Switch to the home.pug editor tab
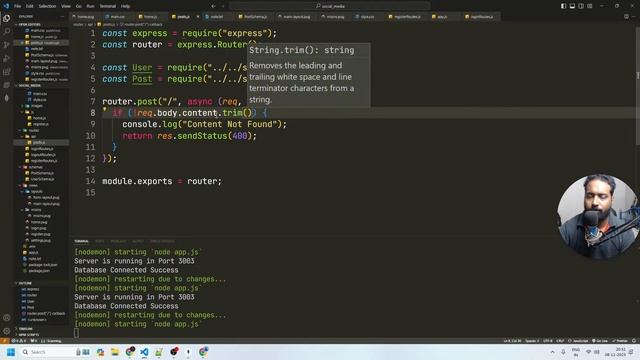This screenshot has height=360, width=640. coord(84,17)
